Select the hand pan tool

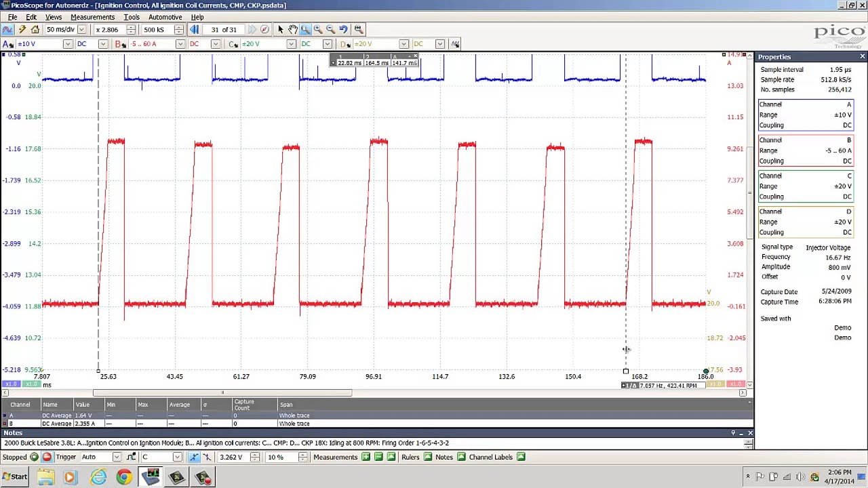tap(292, 30)
